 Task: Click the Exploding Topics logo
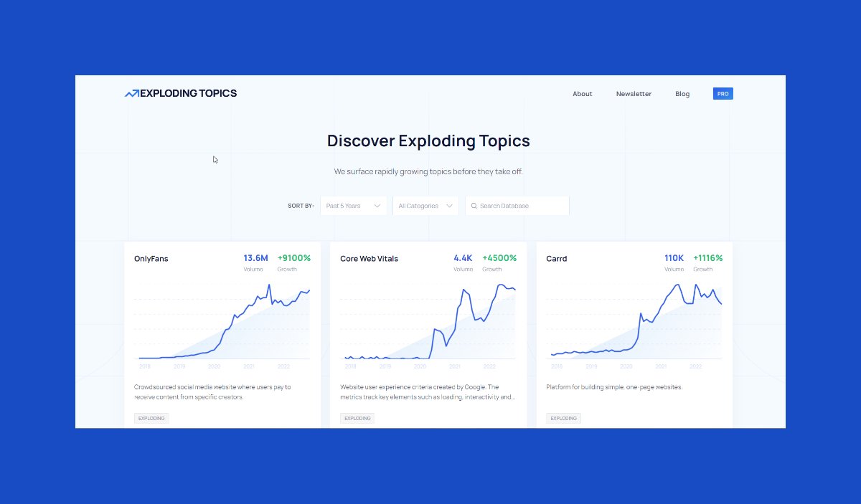click(181, 93)
